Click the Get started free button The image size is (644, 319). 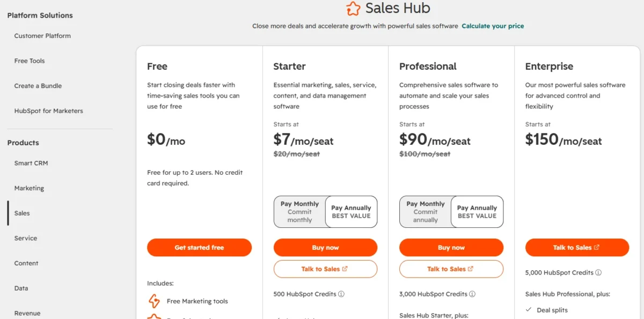(x=199, y=247)
